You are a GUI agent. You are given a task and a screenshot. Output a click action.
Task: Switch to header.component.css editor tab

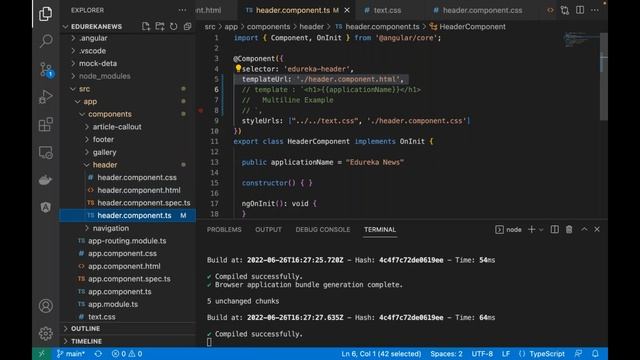click(x=482, y=10)
